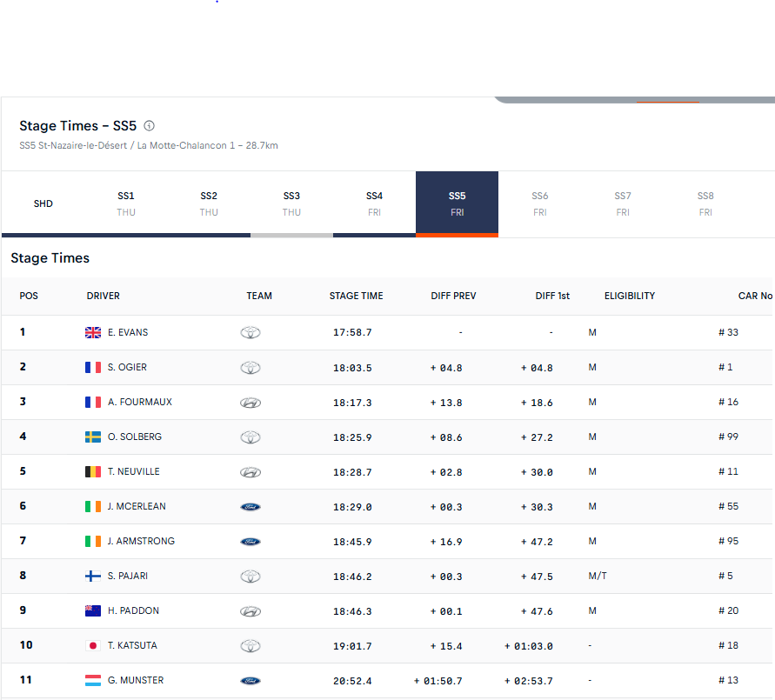The height and width of the screenshot is (700, 775).
Task: Click the info icon beside Stage Times – SS5
Action: point(149,126)
